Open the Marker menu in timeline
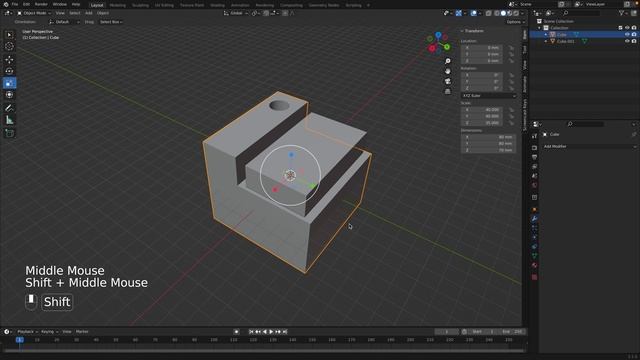Image resolution: width=640 pixels, height=360 pixels. [x=82, y=332]
